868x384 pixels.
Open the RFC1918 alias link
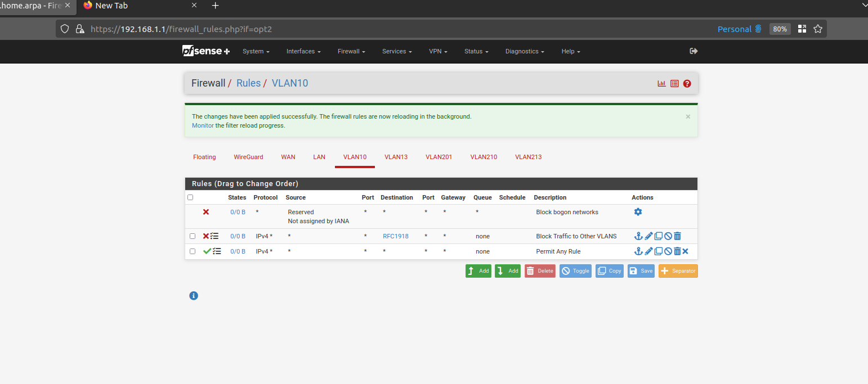(396, 236)
